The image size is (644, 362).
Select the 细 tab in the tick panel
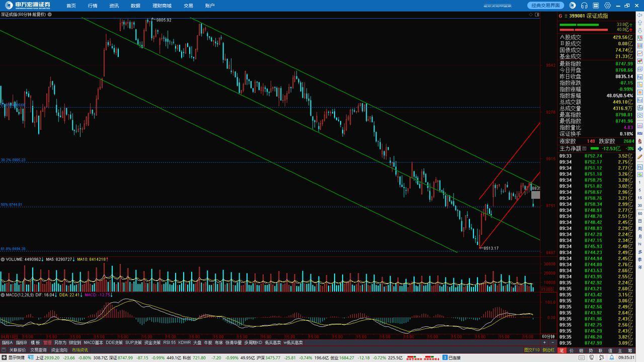coord(581,350)
